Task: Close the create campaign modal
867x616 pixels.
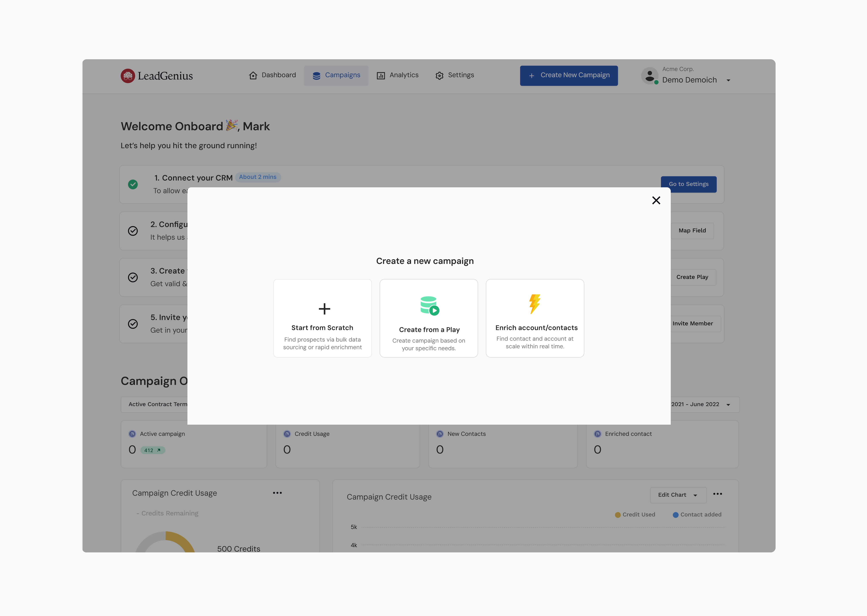Action: click(x=656, y=200)
